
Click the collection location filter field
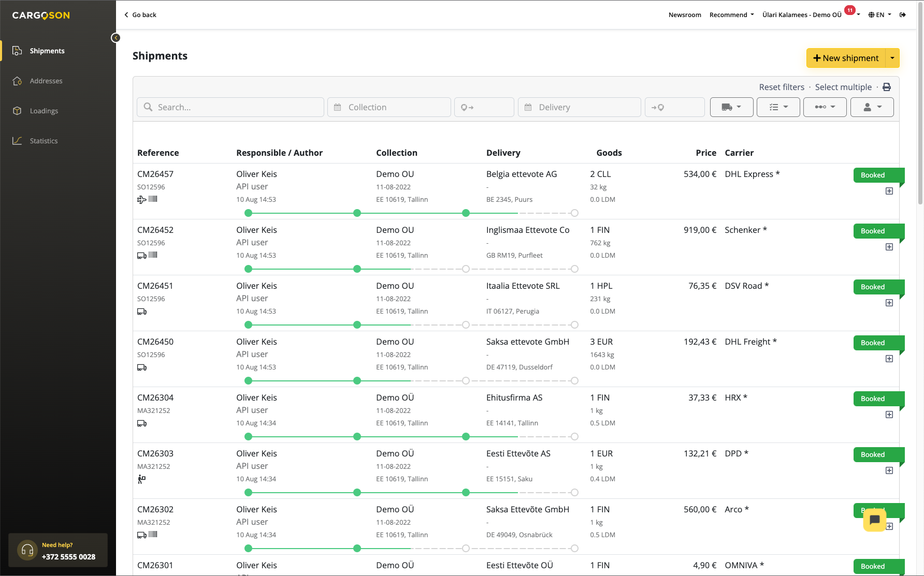[484, 107]
